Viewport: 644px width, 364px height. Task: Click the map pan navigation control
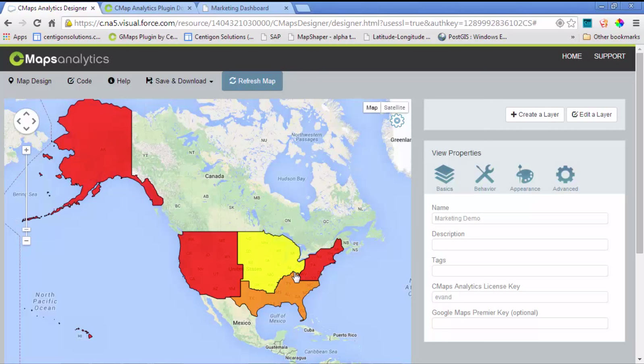click(x=26, y=121)
